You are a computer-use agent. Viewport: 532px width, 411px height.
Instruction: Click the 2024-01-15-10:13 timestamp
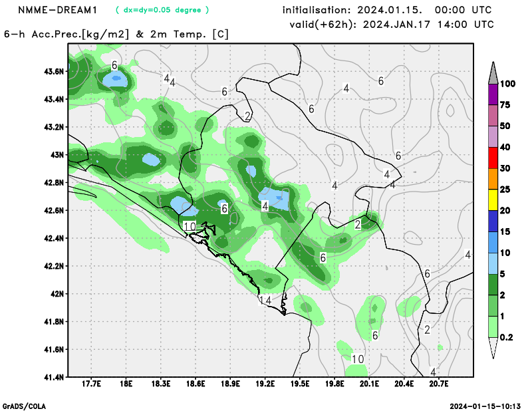485,406
